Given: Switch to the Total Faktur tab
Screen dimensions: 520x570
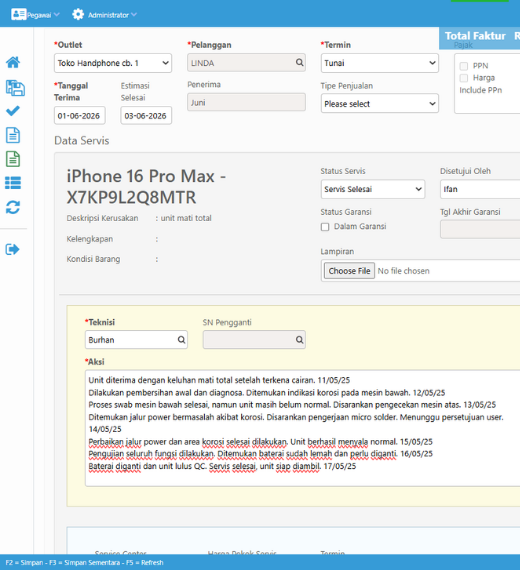Looking at the screenshot, I should (x=475, y=36).
